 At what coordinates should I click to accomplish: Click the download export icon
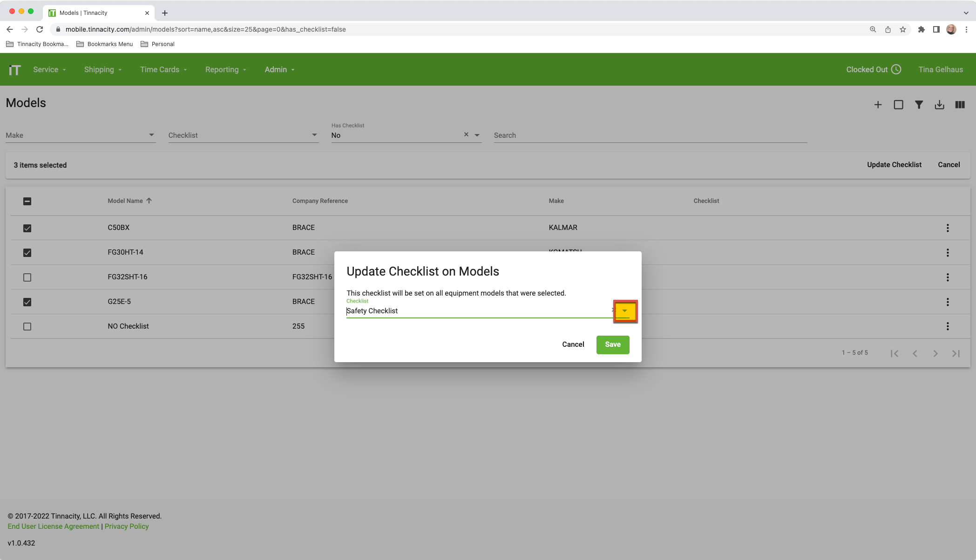pos(939,105)
